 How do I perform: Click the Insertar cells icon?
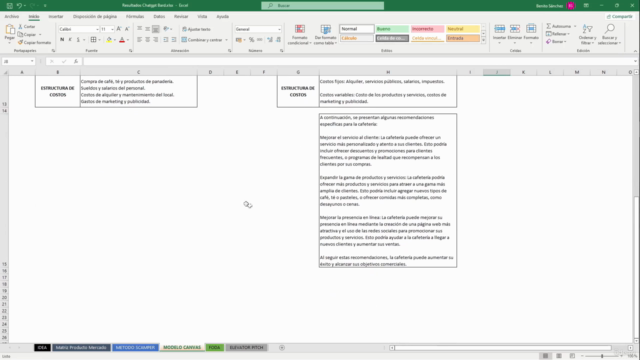pos(499,29)
